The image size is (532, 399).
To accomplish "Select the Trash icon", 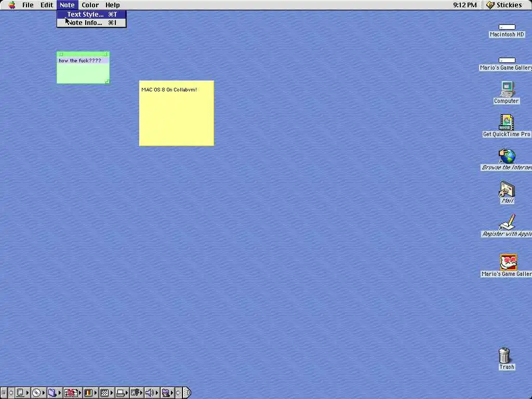I will pos(504,355).
